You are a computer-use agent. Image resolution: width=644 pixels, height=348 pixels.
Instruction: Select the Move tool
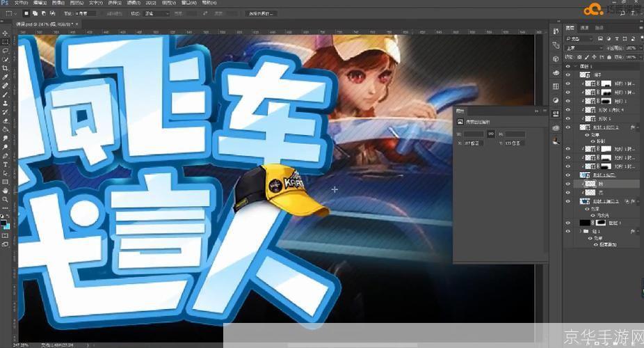point(6,33)
